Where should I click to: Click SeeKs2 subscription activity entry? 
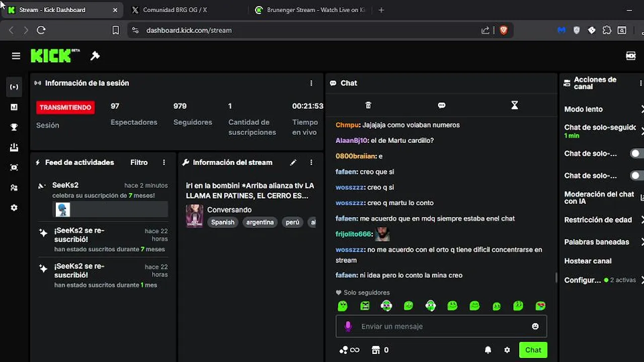[103, 200]
